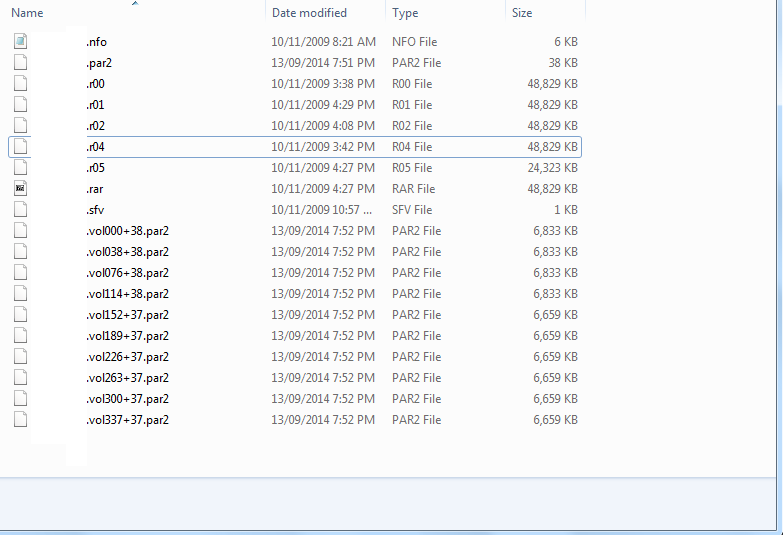Select the file name ending in .r04

[95, 147]
